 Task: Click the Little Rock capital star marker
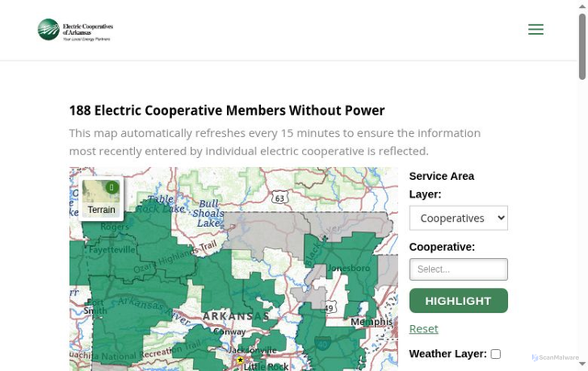point(240,360)
